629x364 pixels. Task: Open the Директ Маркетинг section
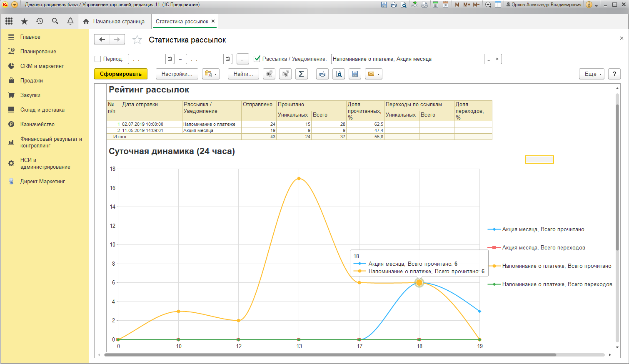45,182
